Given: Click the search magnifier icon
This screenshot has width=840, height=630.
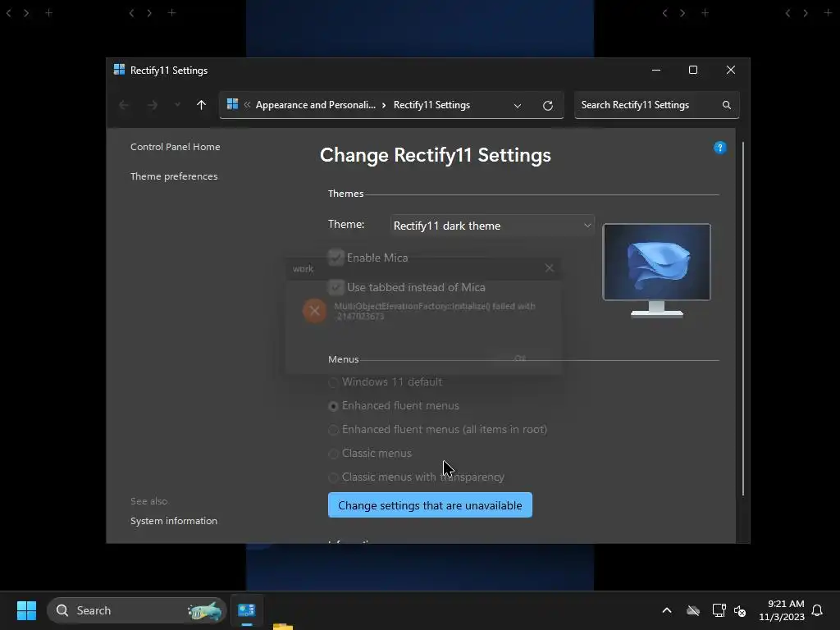Looking at the screenshot, I should point(727,105).
